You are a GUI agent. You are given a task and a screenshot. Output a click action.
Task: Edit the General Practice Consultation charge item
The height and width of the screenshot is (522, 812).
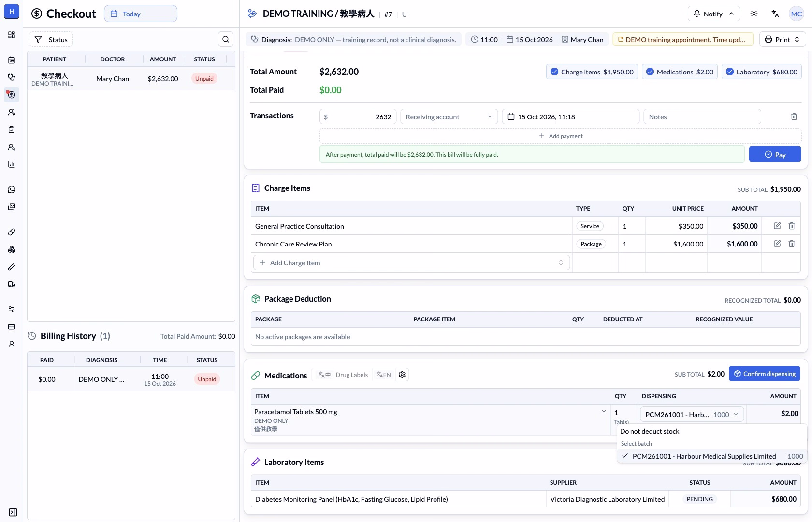tap(777, 226)
